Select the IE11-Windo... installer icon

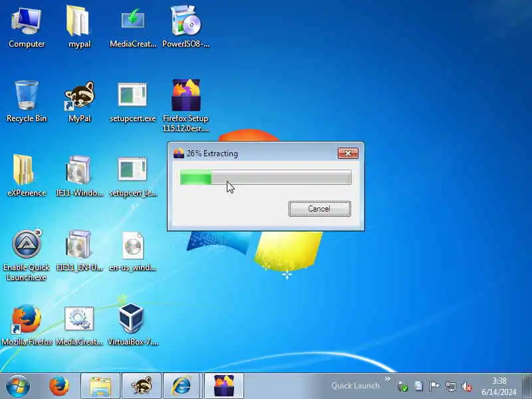tap(79, 176)
